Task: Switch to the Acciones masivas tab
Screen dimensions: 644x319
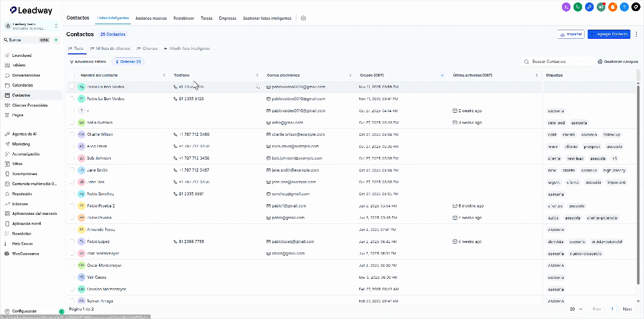Action: point(151,18)
